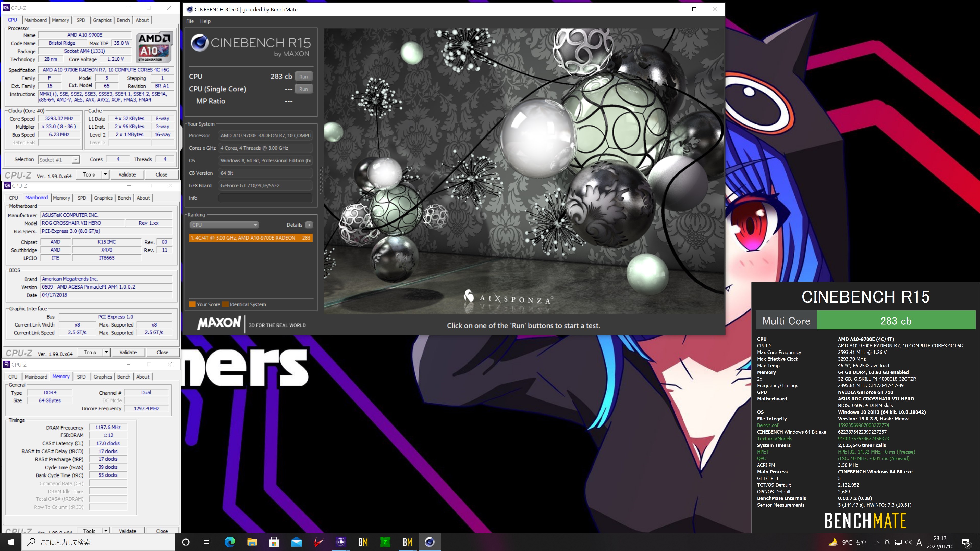Switch to Memory tab in top CPU-Z
The width and height of the screenshot is (980, 551).
[60, 20]
